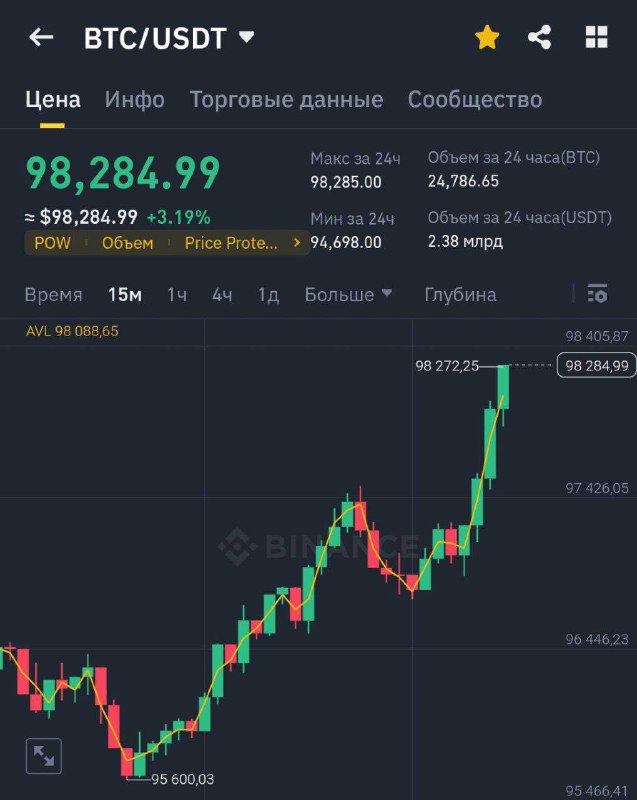Open the share icon

(540, 37)
